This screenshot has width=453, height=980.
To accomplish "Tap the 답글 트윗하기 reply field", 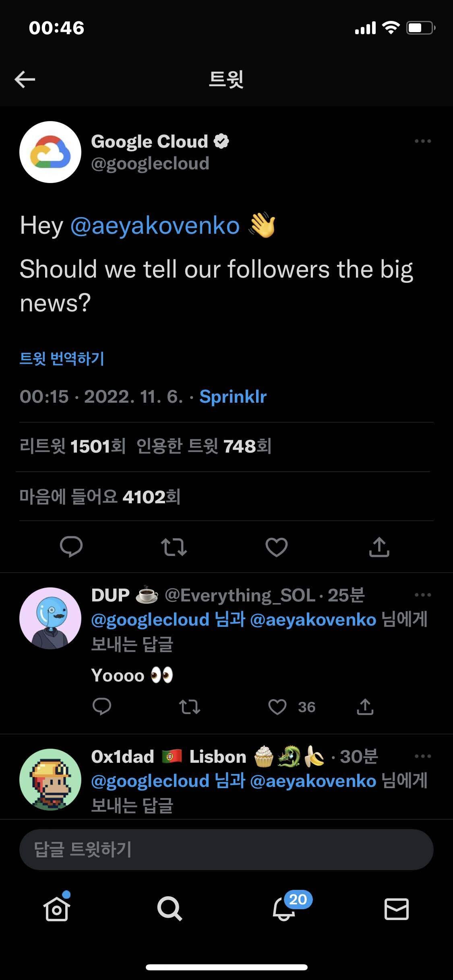I will pyautogui.click(x=226, y=849).
